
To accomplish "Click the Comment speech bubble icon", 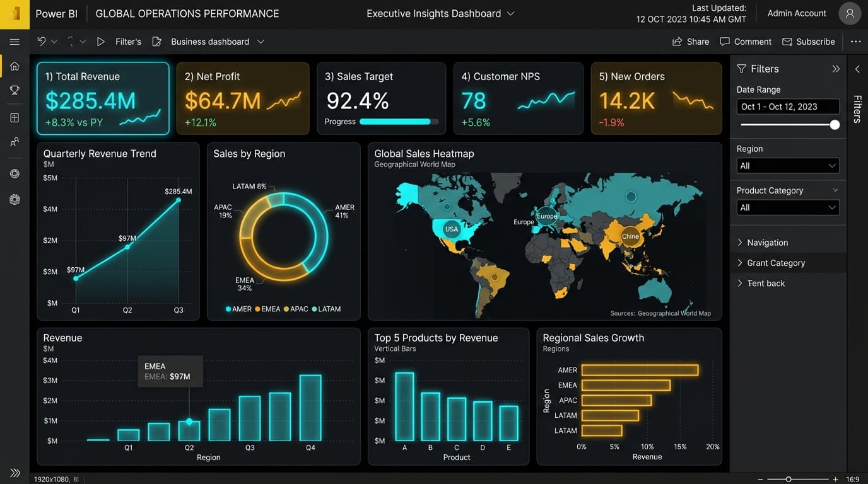I will (x=725, y=42).
